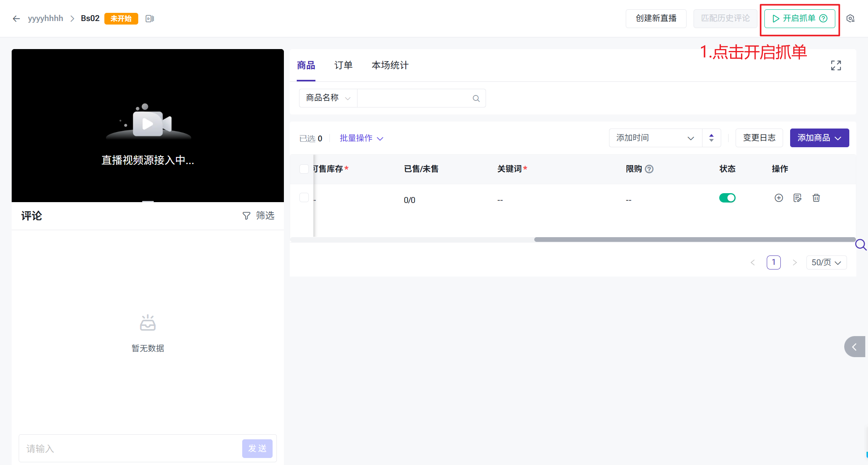This screenshot has width=868, height=465.
Task: Click the 操作 column header
Action: pyautogui.click(x=780, y=169)
